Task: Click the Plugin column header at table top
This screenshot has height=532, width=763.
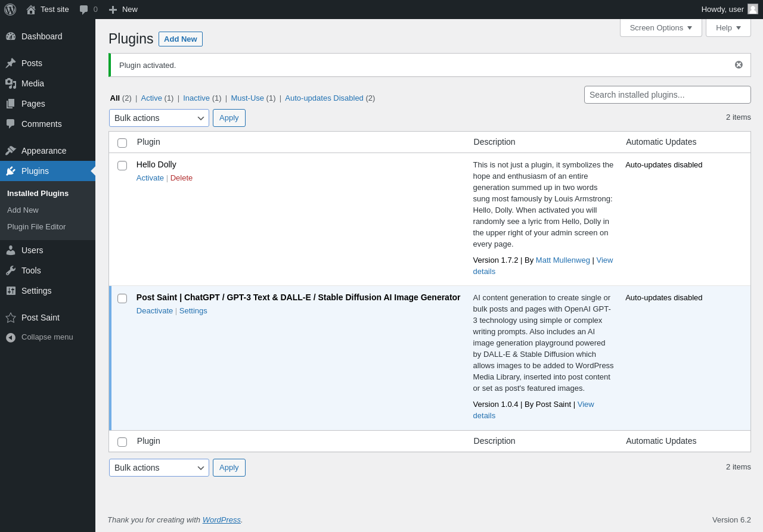Action: (x=148, y=142)
